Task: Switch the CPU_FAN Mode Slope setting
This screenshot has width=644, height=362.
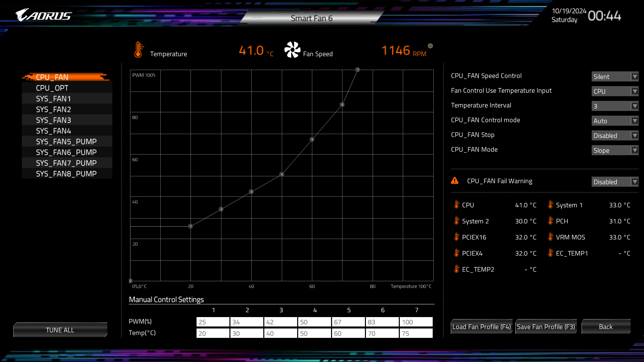Action: point(614,150)
